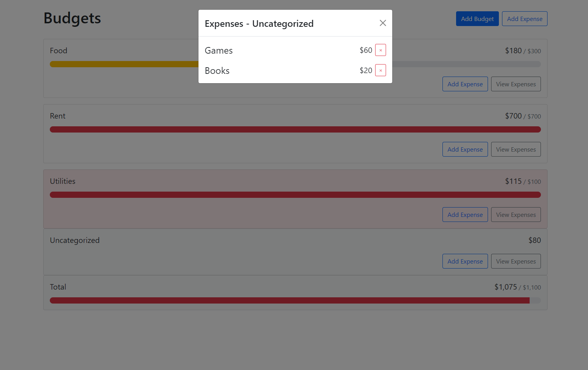Click the Total card title
This screenshot has width=588, height=370.
coord(58,287)
